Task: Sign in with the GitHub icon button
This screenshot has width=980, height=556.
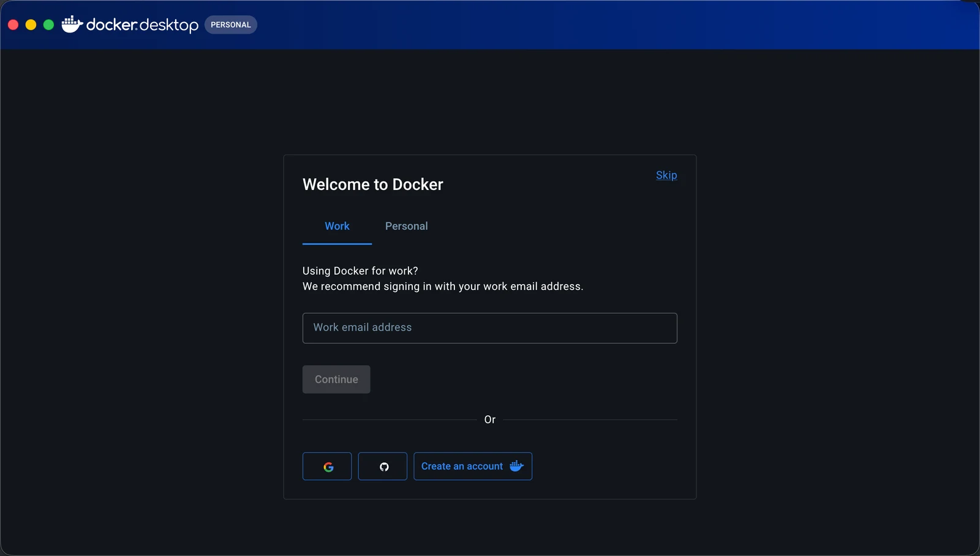Action: pos(383,467)
